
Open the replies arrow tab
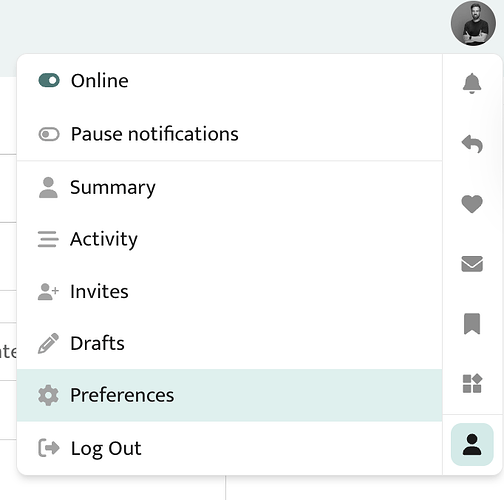pos(472,144)
